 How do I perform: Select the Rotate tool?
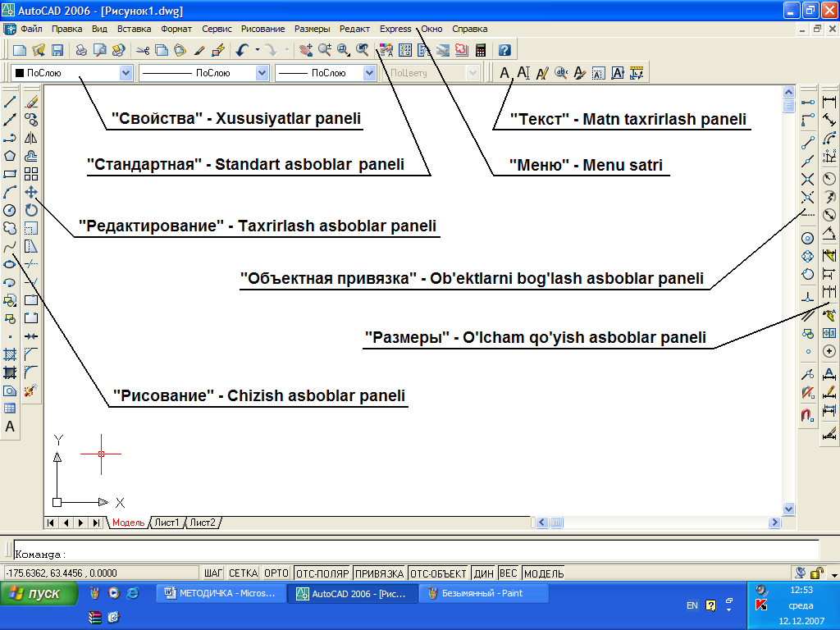point(31,210)
